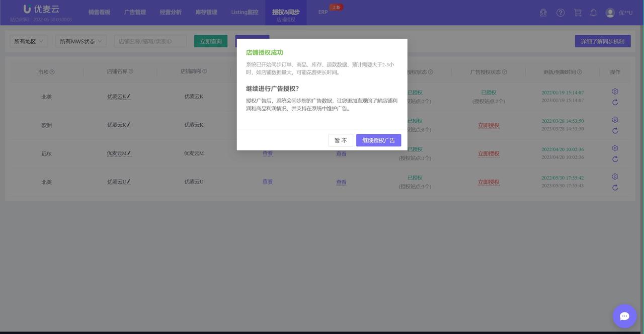The image size is (644, 334).
Task: Click the 查看 link in the 远东 row
Action: (x=267, y=153)
